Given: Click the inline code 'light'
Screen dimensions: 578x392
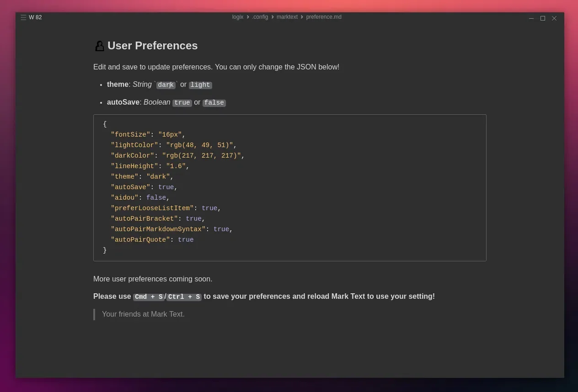Looking at the screenshot, I should (200, 85).
